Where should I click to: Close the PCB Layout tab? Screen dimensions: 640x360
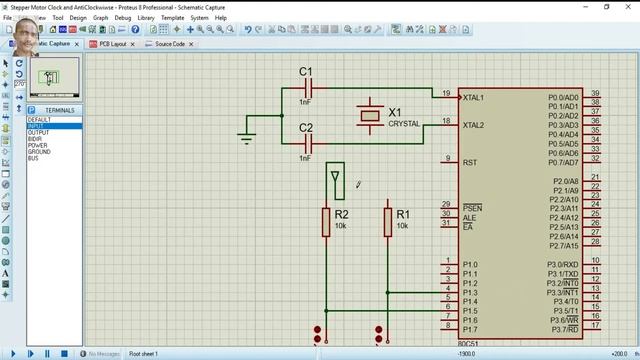point(133,44)
